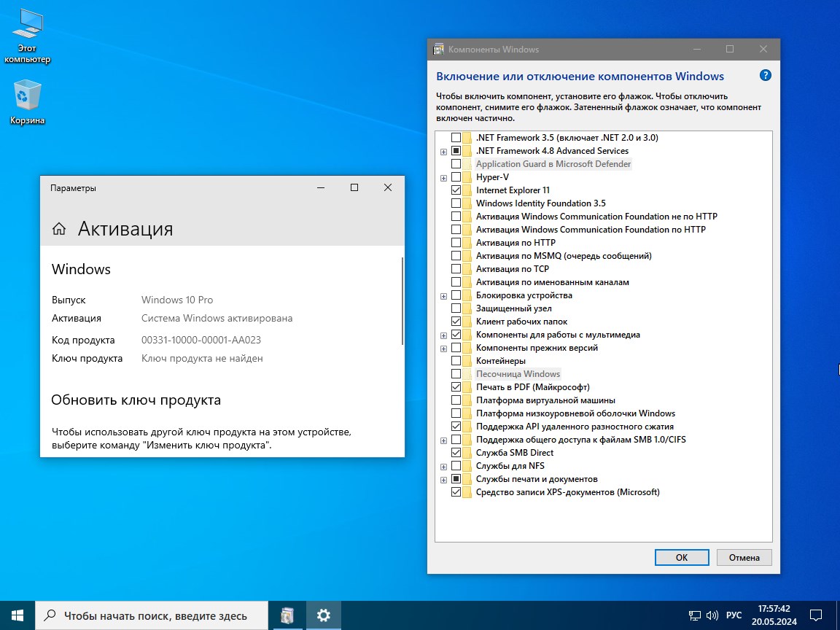
Task: Expand the Hyper-V tree node
Action: click(443, 177)
